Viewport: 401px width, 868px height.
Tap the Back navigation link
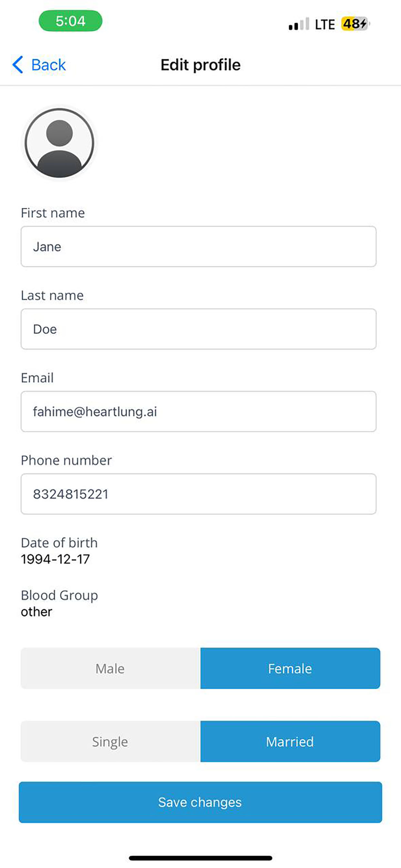click(48, 65)
